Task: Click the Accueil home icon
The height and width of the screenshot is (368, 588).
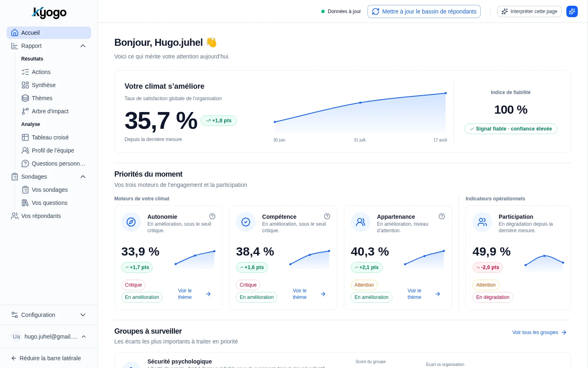Action: [x=15, y=33]
